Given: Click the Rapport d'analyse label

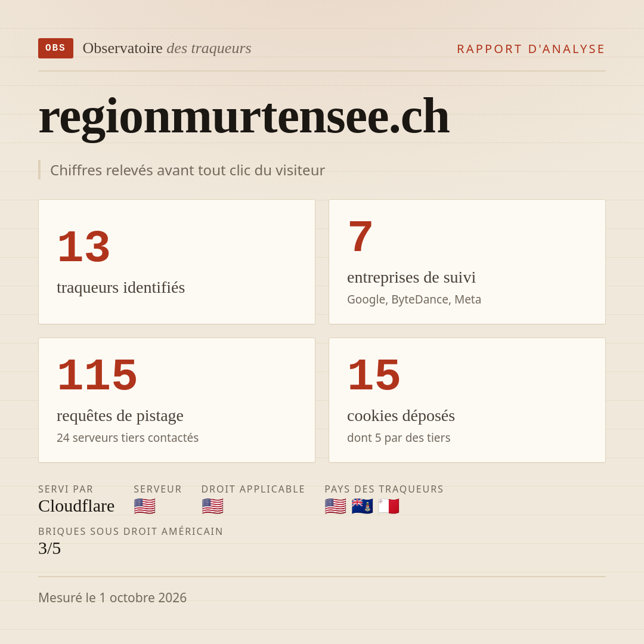Looking at the screenshot, I should pyautogui.click(x=531, y=49).
